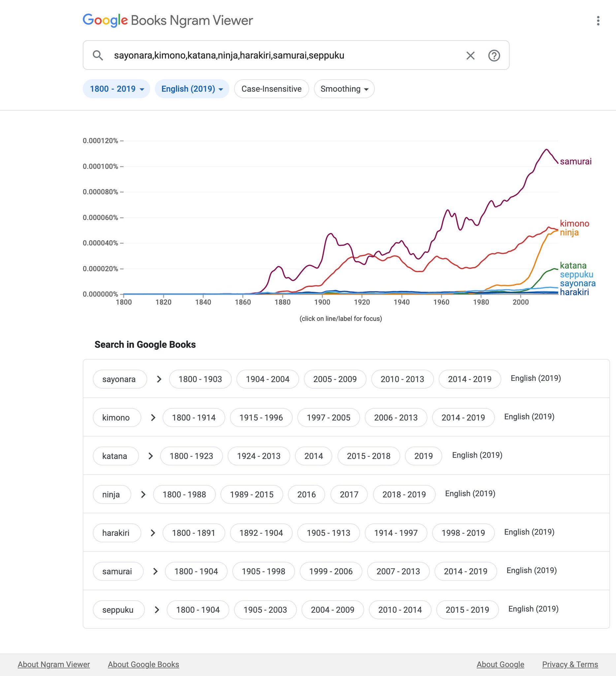The height and width of the screenshot is (676, 616).
Task: Open sayonara 2010 - 2013 results
Action: [402, 379]
